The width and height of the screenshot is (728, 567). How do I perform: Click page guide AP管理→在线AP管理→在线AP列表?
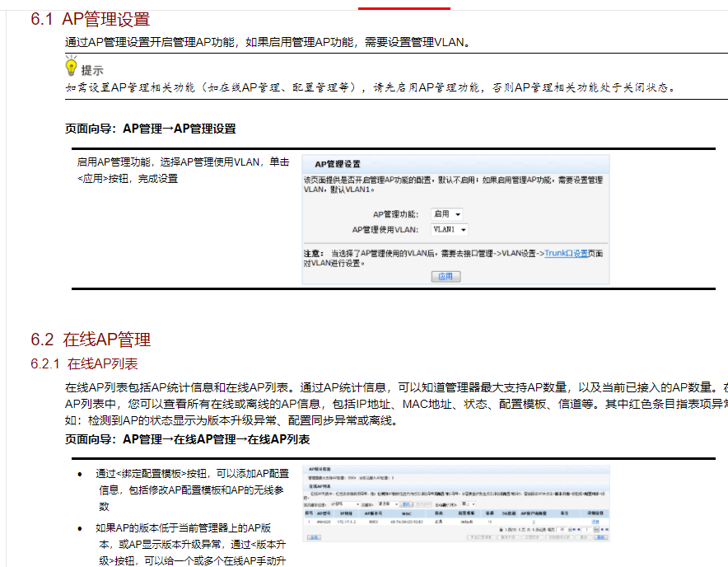217,439
